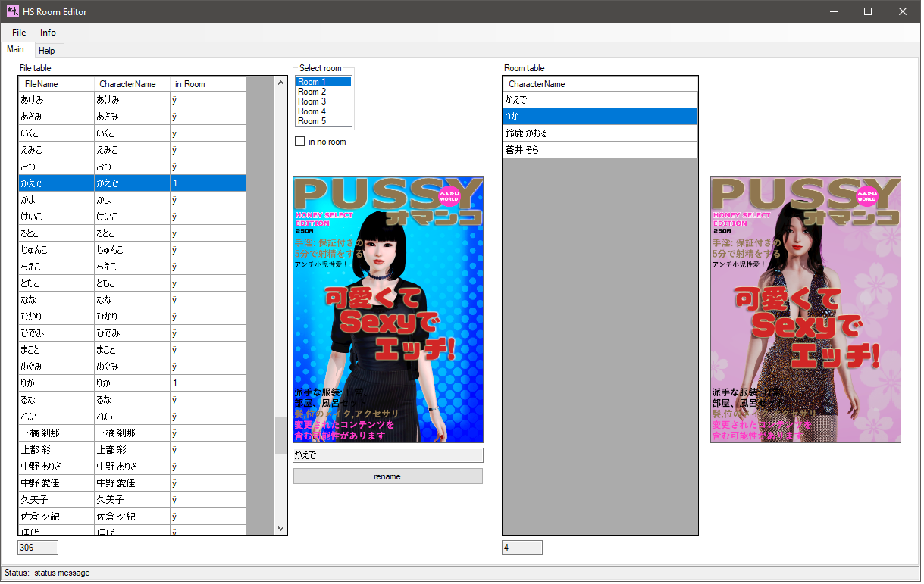Select かえで in the File table FileName column

click(x=57, y=183)
